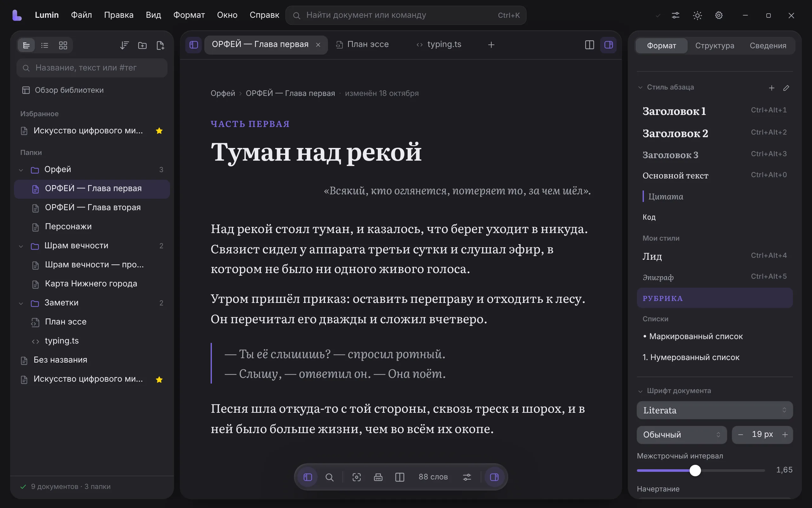
Task: Click the Орфей breadcrumb link
Action: [223, 93]
